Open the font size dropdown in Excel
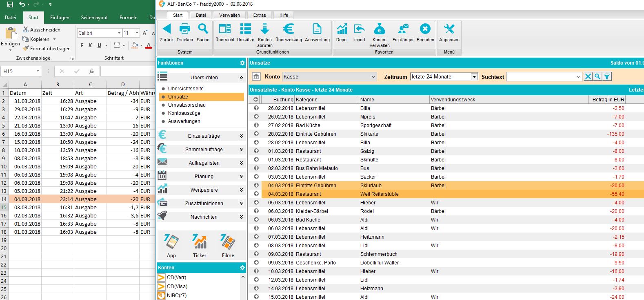 (x=137, y=33)
